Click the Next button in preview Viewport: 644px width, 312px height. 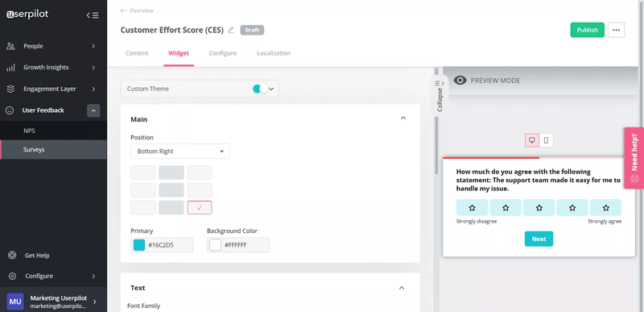pos(539,239)
